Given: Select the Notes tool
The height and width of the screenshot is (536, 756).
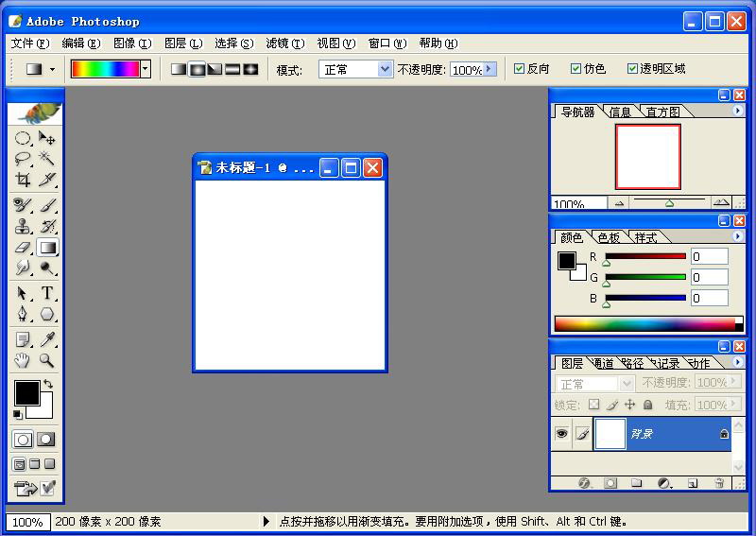Looking at the screenshot, I should (x=22, y=339).
